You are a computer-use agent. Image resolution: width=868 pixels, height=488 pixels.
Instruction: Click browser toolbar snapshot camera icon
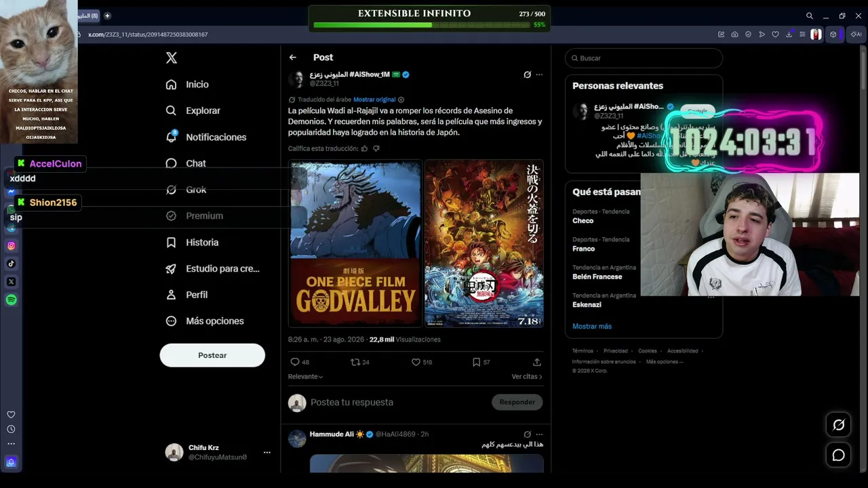[x=734, y=35]
